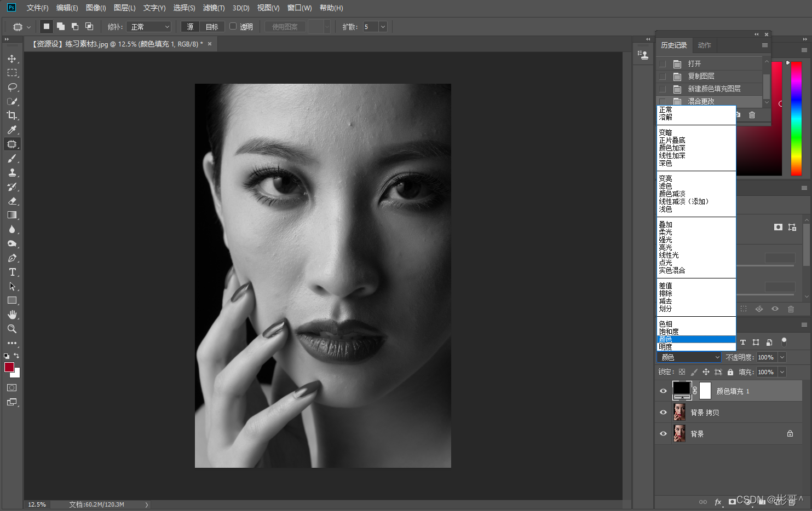
Task: Select the Path Selection tool
Action: pyautogui.click(x=12, y=286)
